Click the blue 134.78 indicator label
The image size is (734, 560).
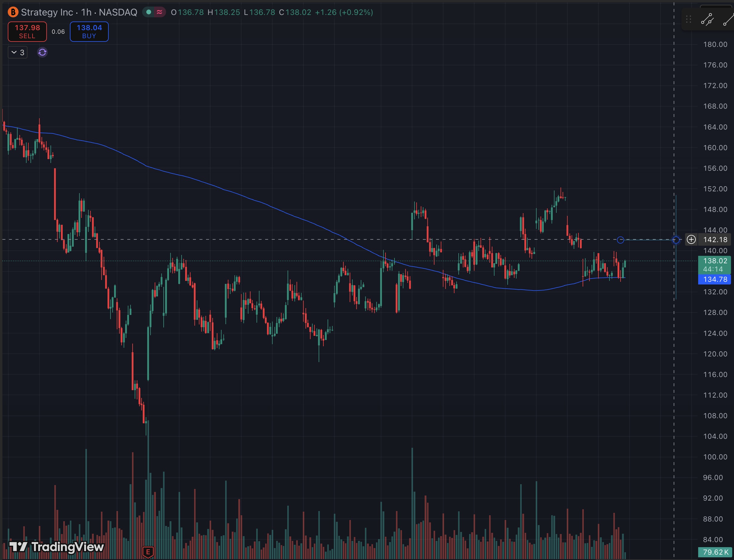pyautogui.click(x=715, y=279)
